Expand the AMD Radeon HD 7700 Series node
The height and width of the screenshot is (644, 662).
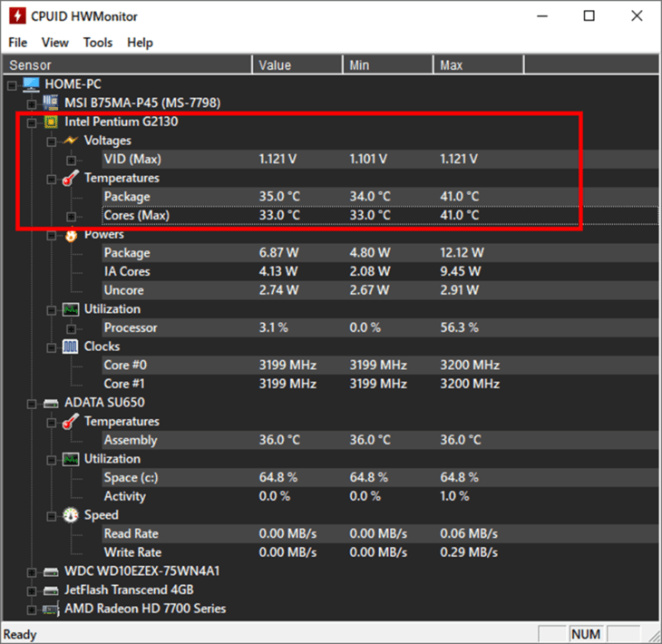(x=32, y=610)
